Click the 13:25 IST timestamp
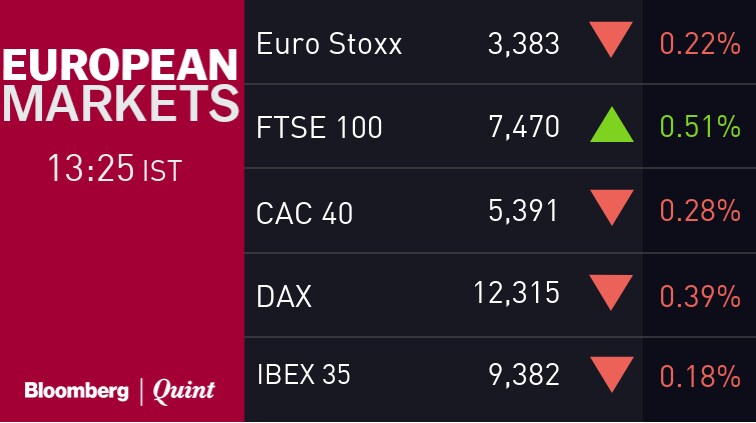Image resolution: width=756 pixels, height=423 pixels. pos(115,169)
